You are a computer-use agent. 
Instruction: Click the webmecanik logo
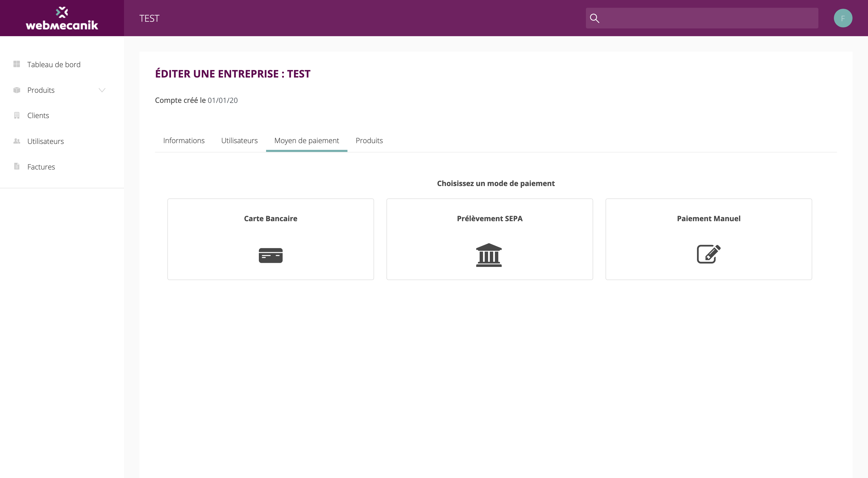62,18
